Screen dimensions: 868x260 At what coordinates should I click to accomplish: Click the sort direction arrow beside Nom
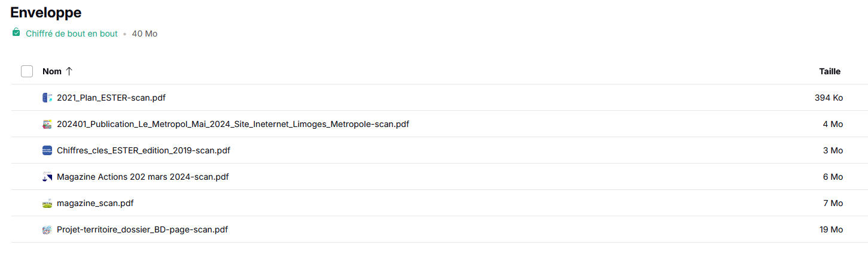click(69, 71)
